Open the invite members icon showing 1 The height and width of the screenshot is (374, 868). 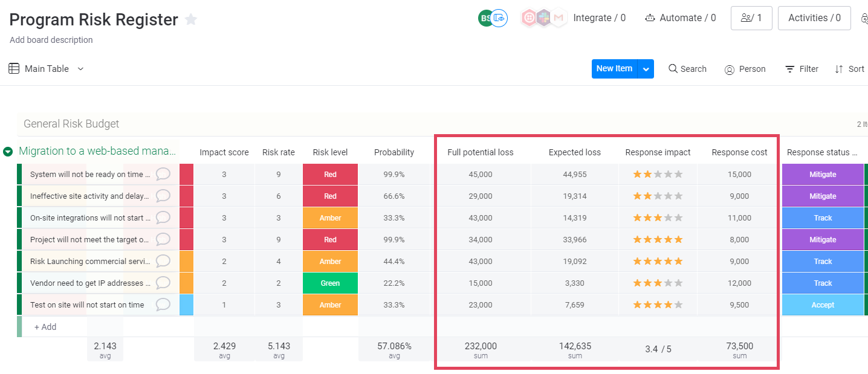click(751, 18)
